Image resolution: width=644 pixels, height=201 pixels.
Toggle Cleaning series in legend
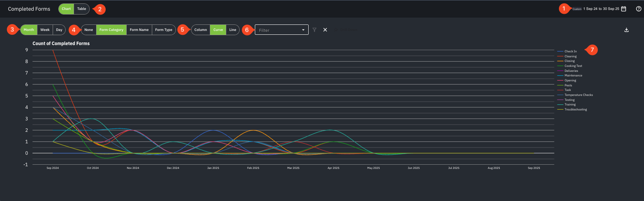[567, 56]
